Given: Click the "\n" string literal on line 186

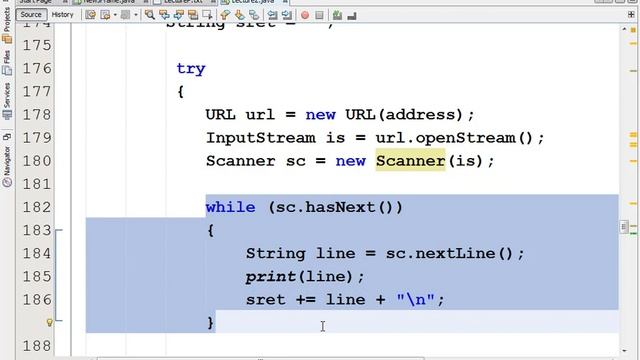Looking at the screenshot, I should click(x=415, y=300).
